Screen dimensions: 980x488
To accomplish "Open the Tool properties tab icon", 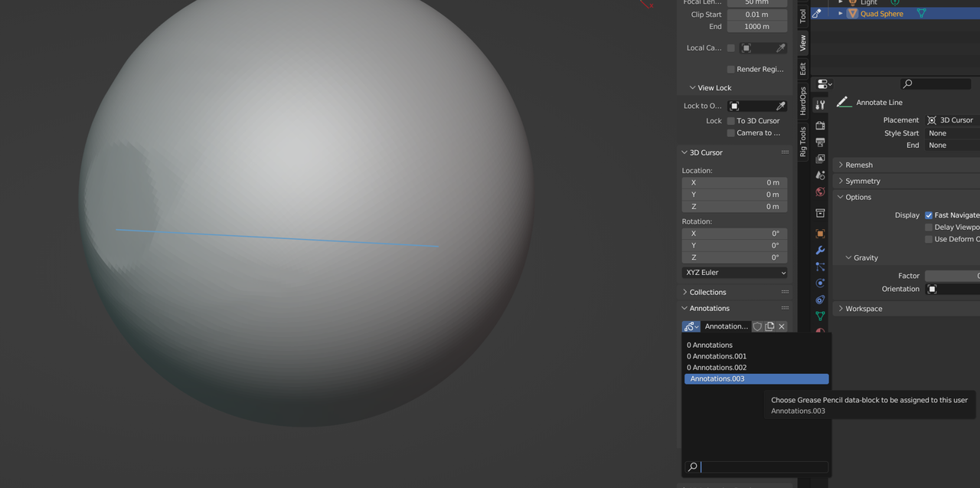I will [x=820, y=105].
